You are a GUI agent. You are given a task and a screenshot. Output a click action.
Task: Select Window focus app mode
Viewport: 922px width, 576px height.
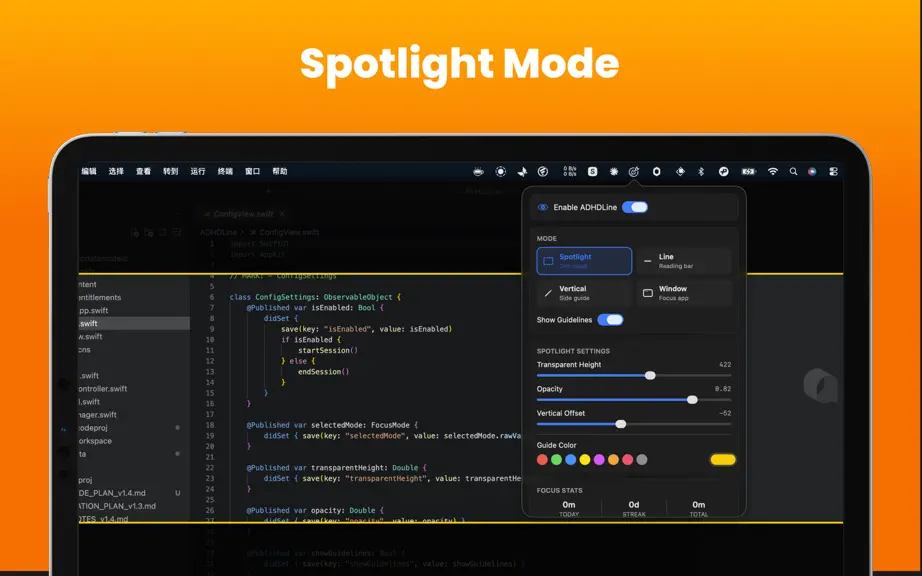click(684, 293)
